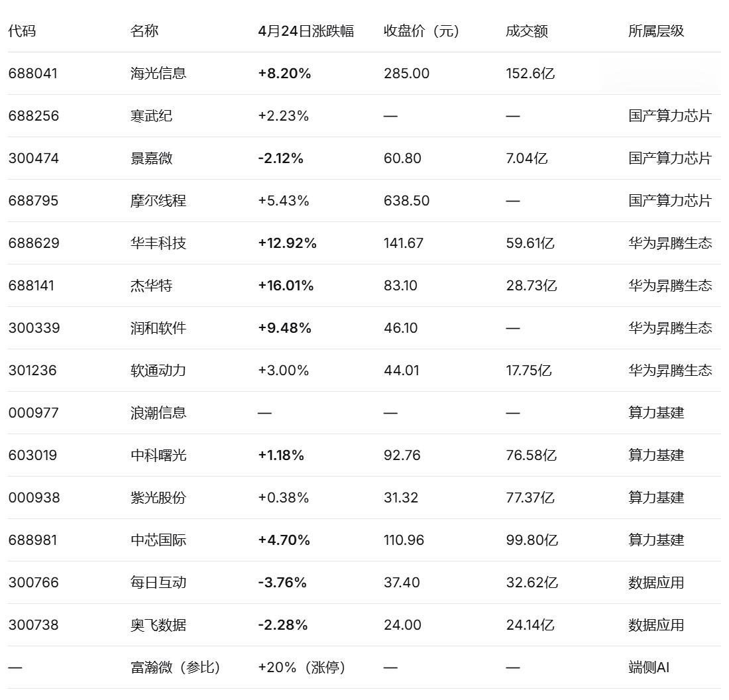
Task: Click the 收盘价（元） column header
Action: click(x=421, y=31)
